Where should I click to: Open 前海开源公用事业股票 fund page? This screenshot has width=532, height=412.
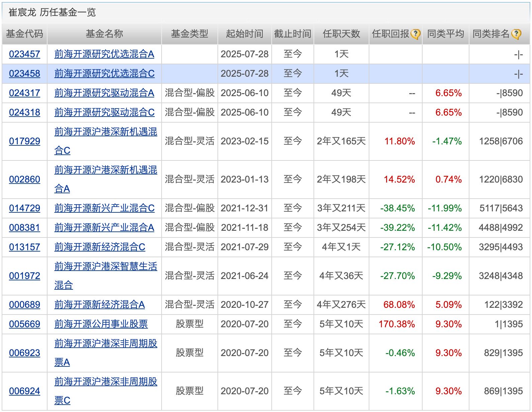click(101, 324)
